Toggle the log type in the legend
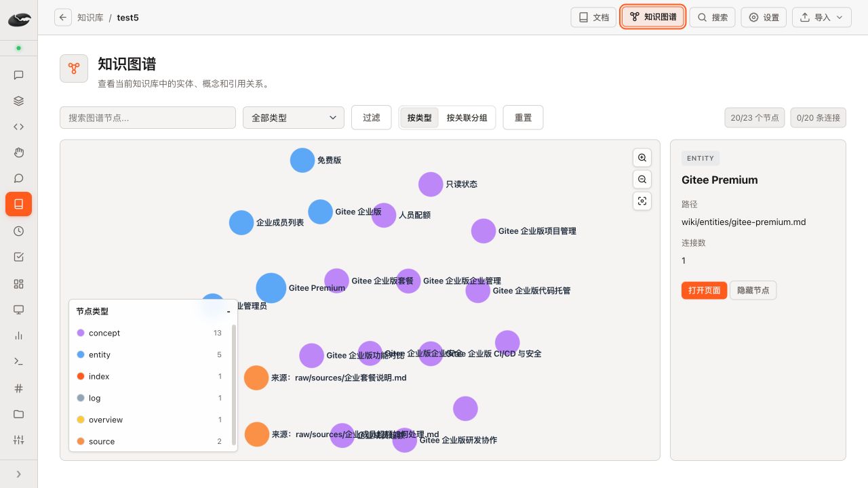Viewport: 868px width, 488px height. pyautogui.click(x=149, y=398)
